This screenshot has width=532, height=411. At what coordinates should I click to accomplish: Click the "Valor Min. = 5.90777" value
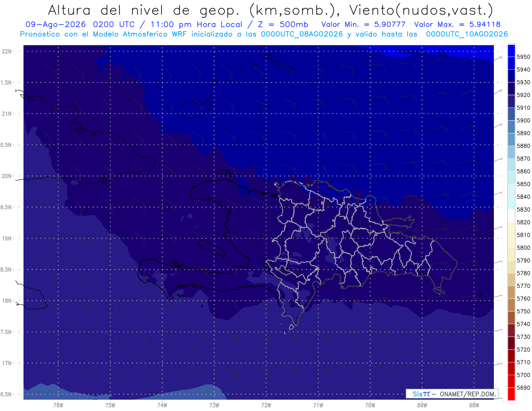[364, 25]
